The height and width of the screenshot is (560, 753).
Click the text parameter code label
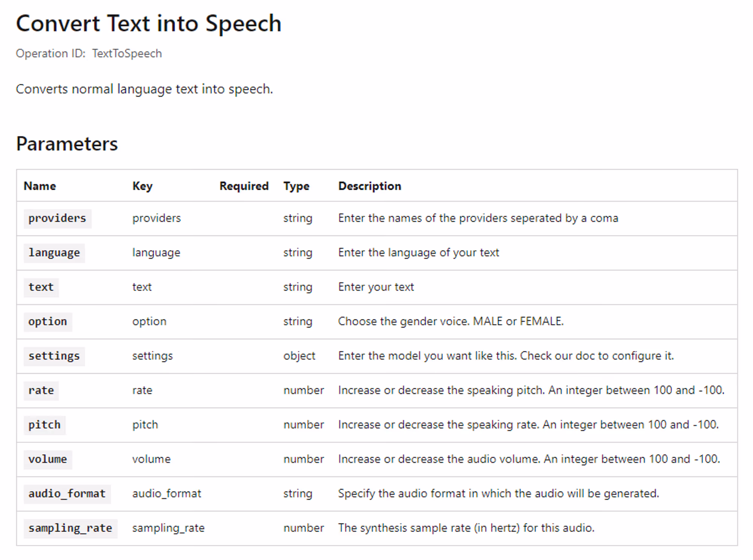[41, 287]
